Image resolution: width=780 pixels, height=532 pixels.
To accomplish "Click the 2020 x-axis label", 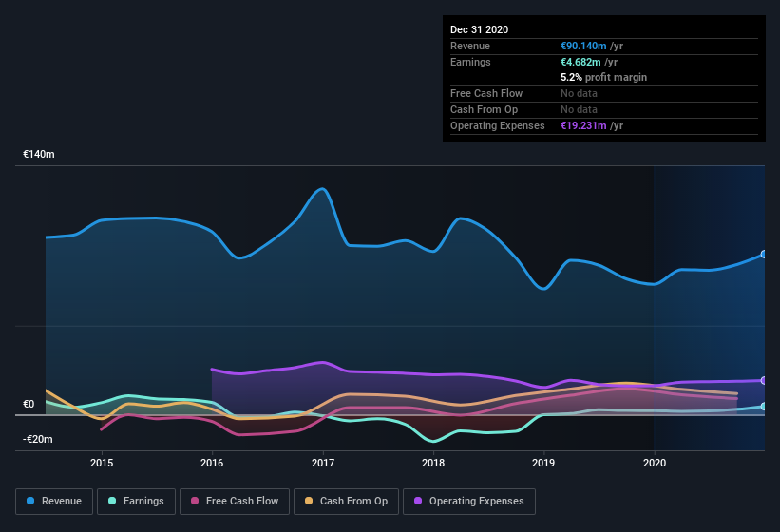I will [x=655, y=463].
